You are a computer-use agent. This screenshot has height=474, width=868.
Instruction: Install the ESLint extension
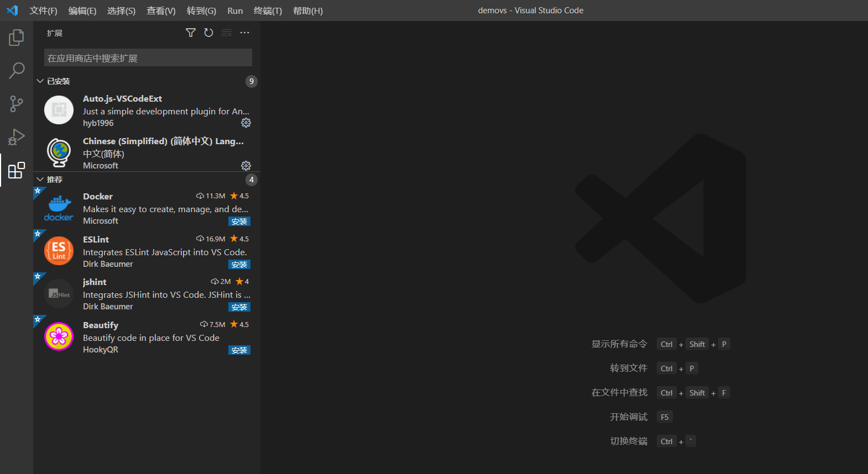[x=239, y=265]
